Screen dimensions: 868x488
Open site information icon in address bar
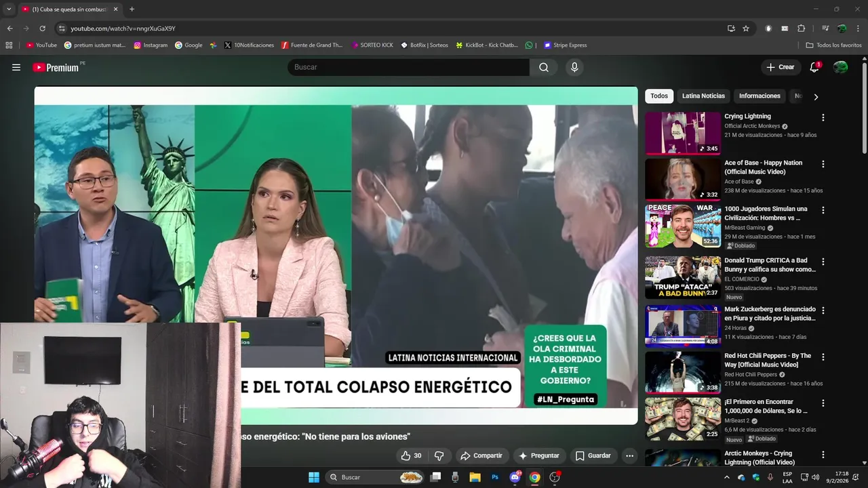62,28
